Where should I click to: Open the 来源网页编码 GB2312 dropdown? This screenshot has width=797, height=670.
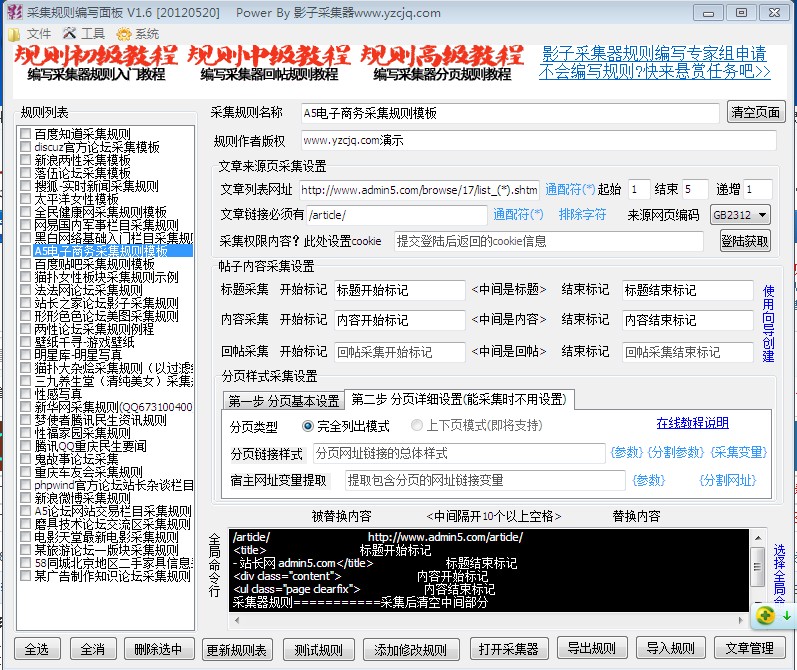pyautogui.click(x=740, y=215)
